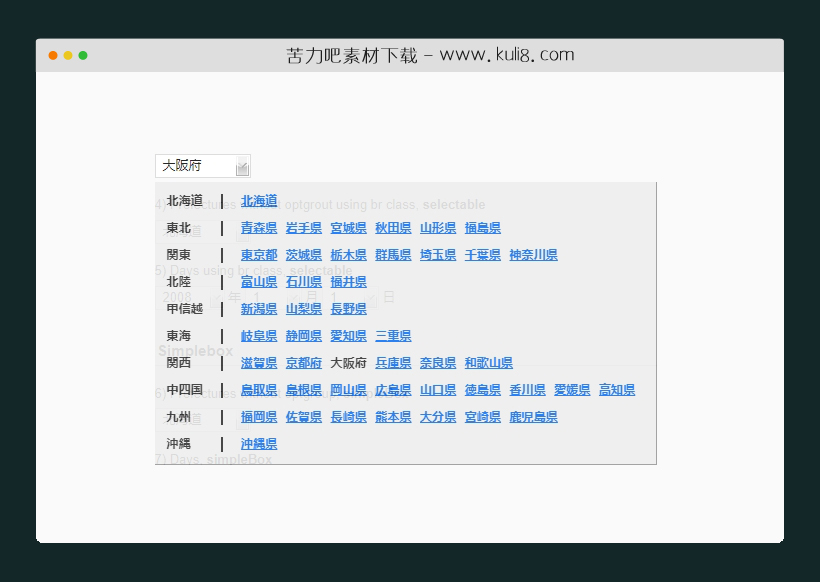The image size is (820, 582).
Task: Open 広島県 (Hiroshima) in the Chushikoku row
Action: [393, 389]
